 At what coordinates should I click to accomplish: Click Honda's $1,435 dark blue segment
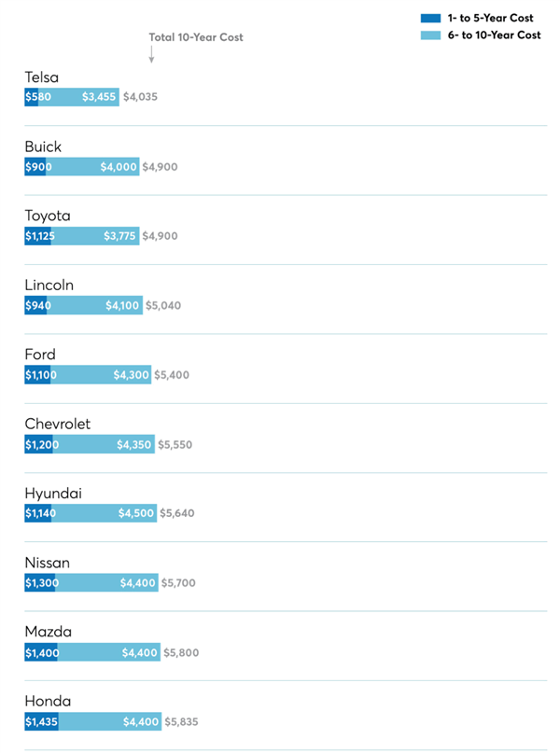coord(41,721)
